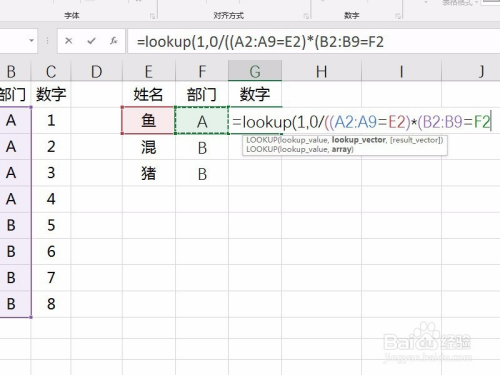Select column B cell beside number 4
This screenshot has width=500, height=375.
[15, 199]
